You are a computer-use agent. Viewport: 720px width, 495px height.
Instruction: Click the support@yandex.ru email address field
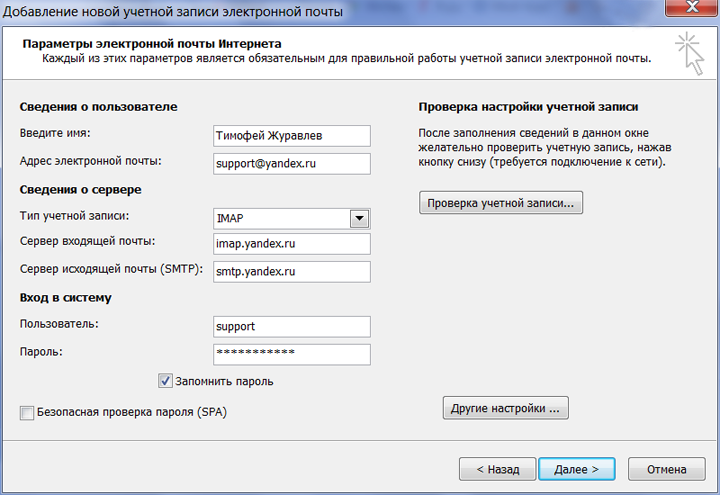pyautogui.click(x=292, y=163)
